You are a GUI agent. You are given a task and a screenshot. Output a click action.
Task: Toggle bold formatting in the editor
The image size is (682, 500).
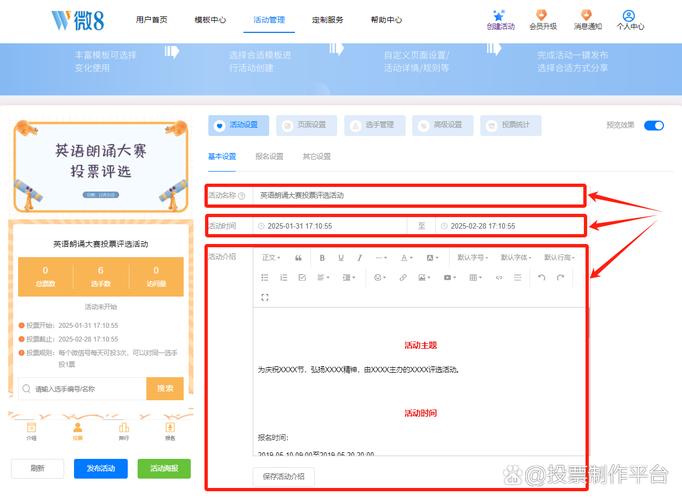[322, 258]
